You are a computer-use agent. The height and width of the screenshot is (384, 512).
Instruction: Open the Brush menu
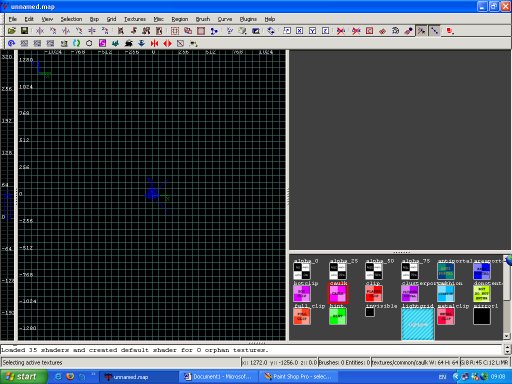click(x=203, y=19)
